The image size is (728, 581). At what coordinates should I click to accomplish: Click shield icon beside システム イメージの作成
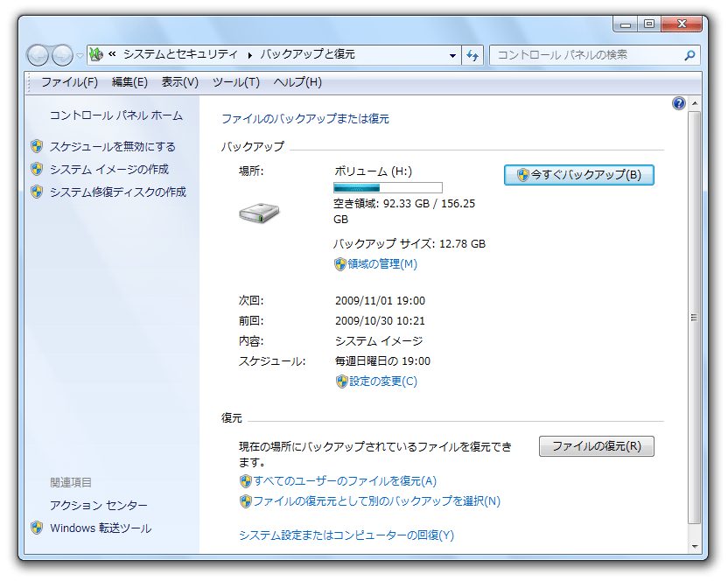[x=37, y=169]
